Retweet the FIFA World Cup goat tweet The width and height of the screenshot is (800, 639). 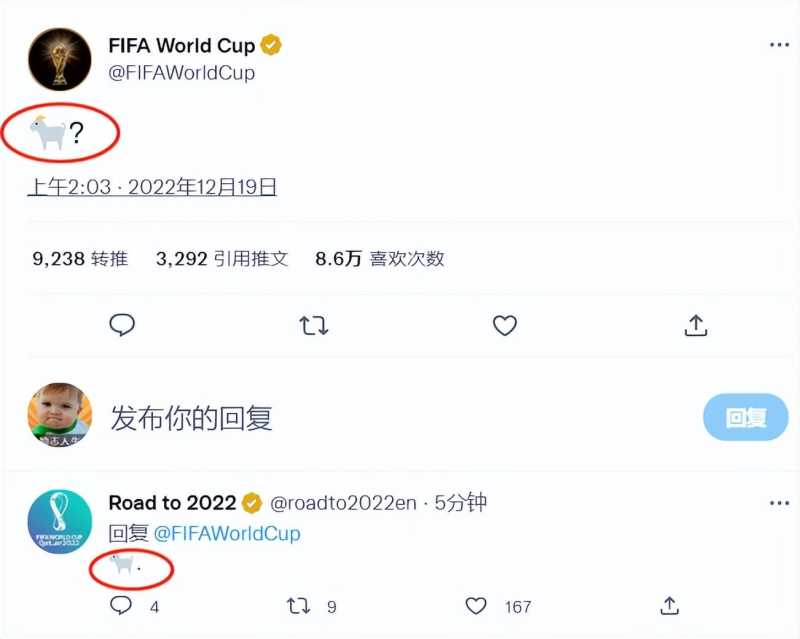(313, 325)
